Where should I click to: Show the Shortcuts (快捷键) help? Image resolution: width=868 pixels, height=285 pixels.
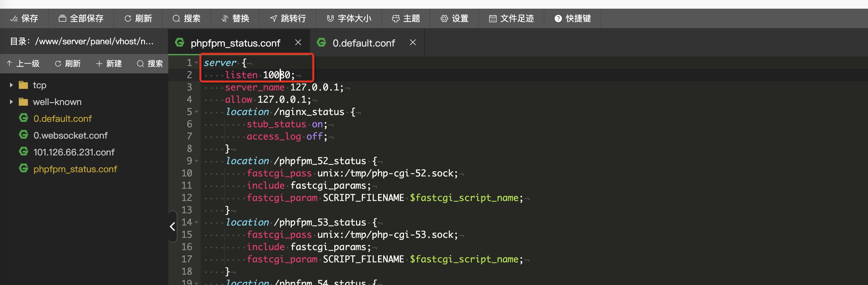[x=573, y=18]
